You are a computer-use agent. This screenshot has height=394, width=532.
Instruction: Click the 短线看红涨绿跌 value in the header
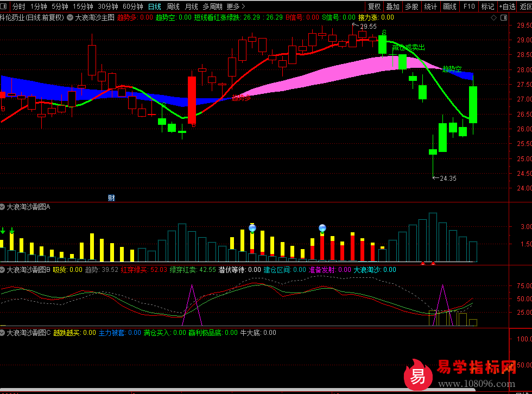pos(238,17)
